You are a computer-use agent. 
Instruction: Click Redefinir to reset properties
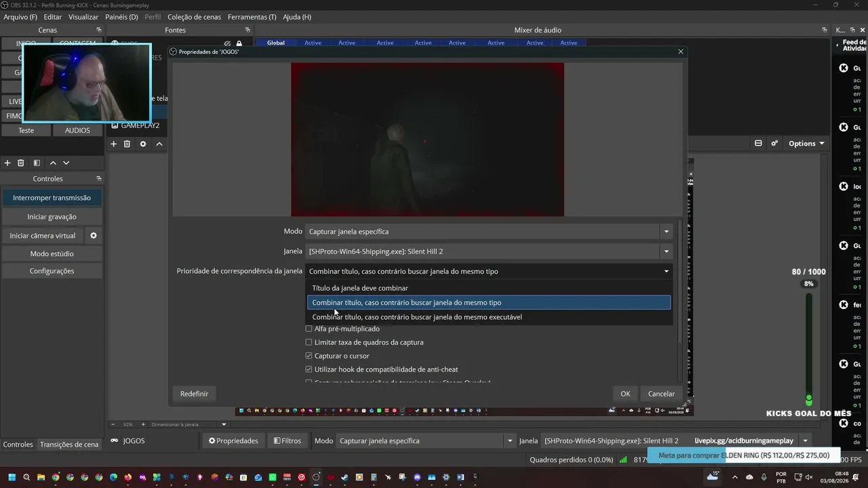[194, 394]
